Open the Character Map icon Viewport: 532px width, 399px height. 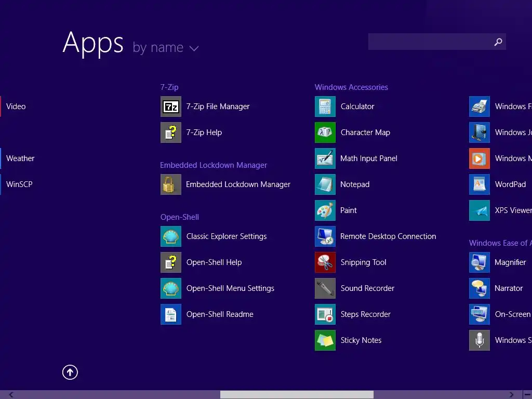tap(325, 132)
